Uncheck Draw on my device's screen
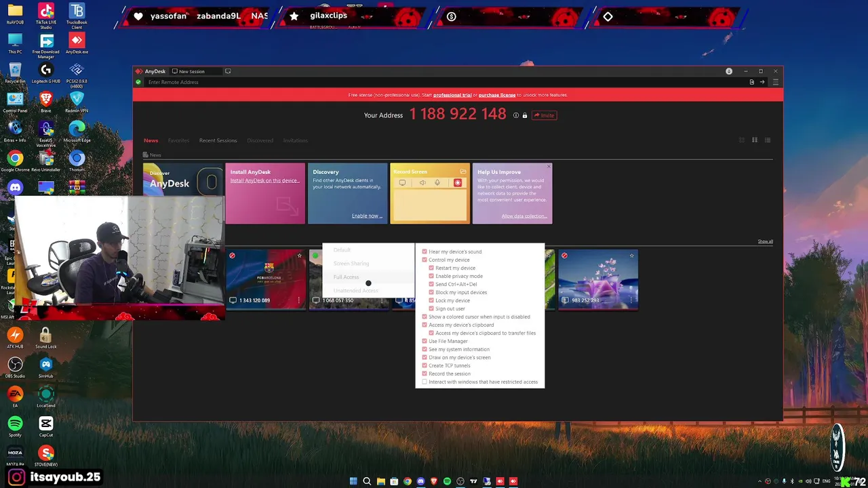This screenshot has width=868, height=488. click(x=425, y=357)
